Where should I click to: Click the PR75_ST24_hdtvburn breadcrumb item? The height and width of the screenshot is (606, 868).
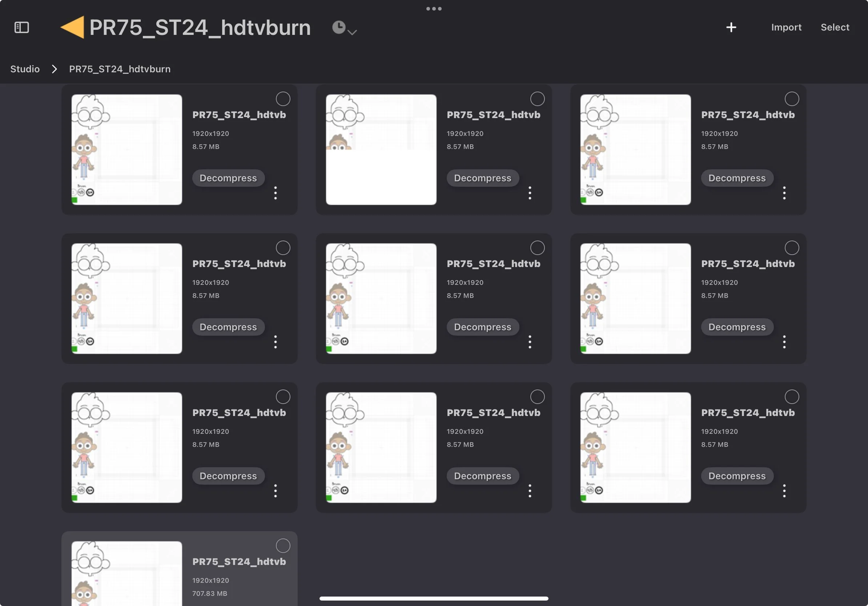120,69
